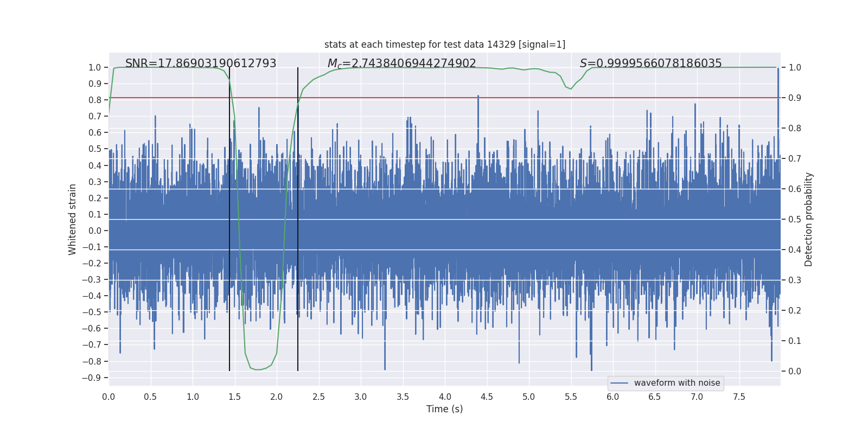Click the time-axis tick label 7.0
The width and height of the screenshot is (868, 434).
[x=697, y=397]
